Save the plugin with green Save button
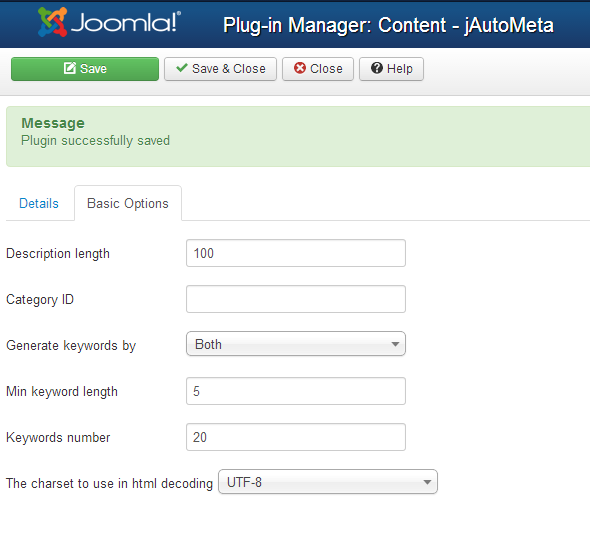 click(85, 69)
